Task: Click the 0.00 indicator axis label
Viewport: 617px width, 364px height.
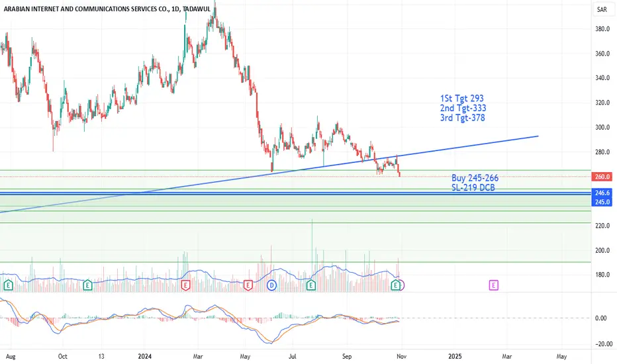Action: click(601, 318)
